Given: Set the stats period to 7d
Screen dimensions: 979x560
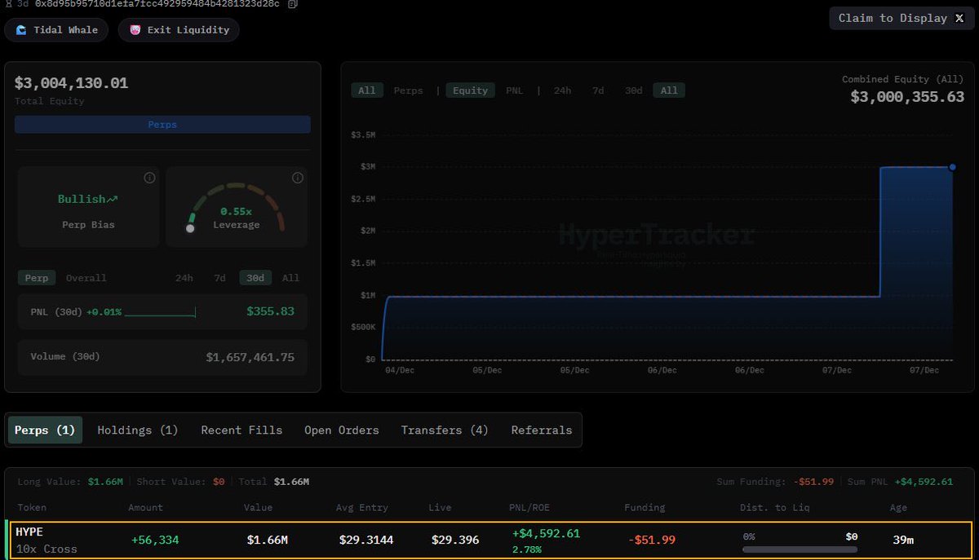Looking at the screenshot, I should coord(219,278).
